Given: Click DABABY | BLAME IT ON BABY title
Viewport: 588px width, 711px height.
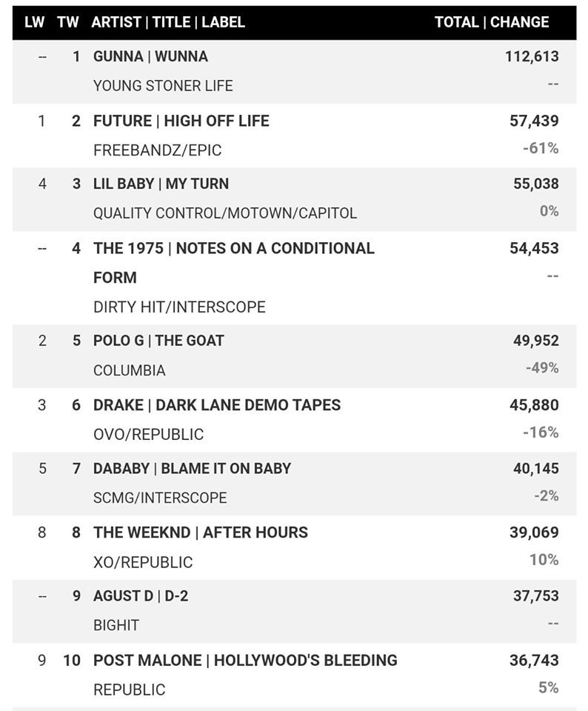Looking at the screenshot, I should 192,468.
